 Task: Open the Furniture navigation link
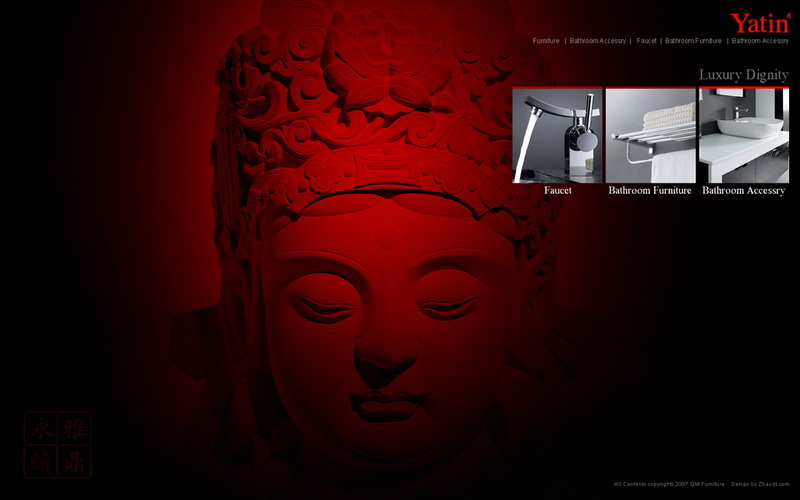click(546, 41)
